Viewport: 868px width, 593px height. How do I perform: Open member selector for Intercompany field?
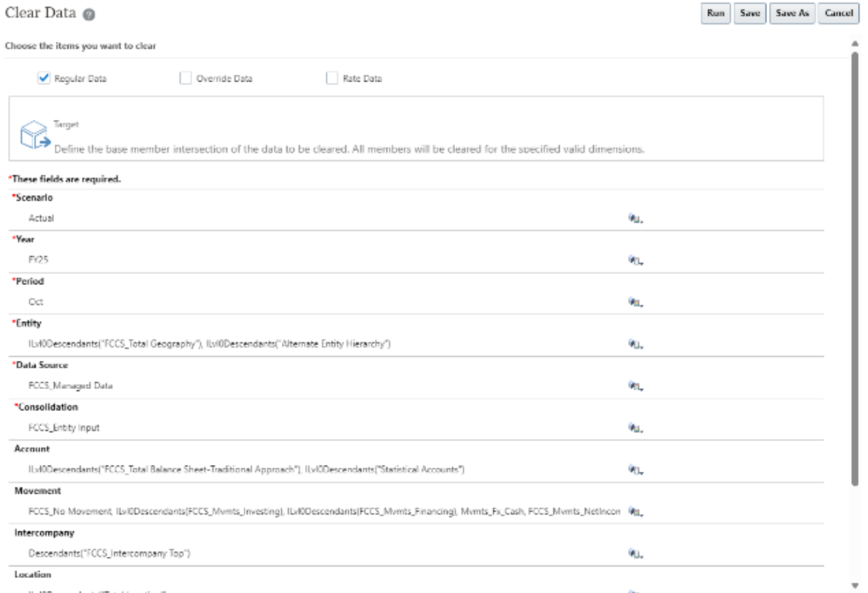tap(635, 553)
